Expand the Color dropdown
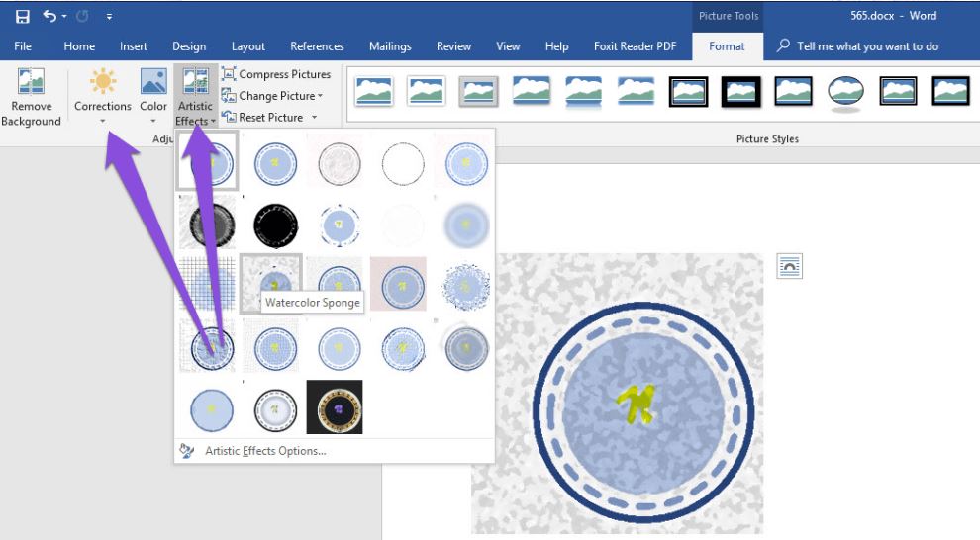This screenshot has width=980, height=540. [153, 121]
